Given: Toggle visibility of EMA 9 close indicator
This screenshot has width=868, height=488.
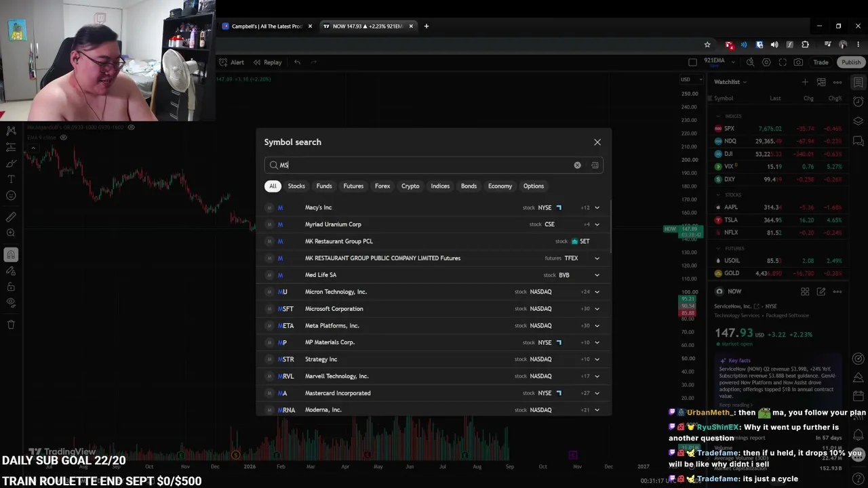Looking at the screenshot, I should point(63,138).
